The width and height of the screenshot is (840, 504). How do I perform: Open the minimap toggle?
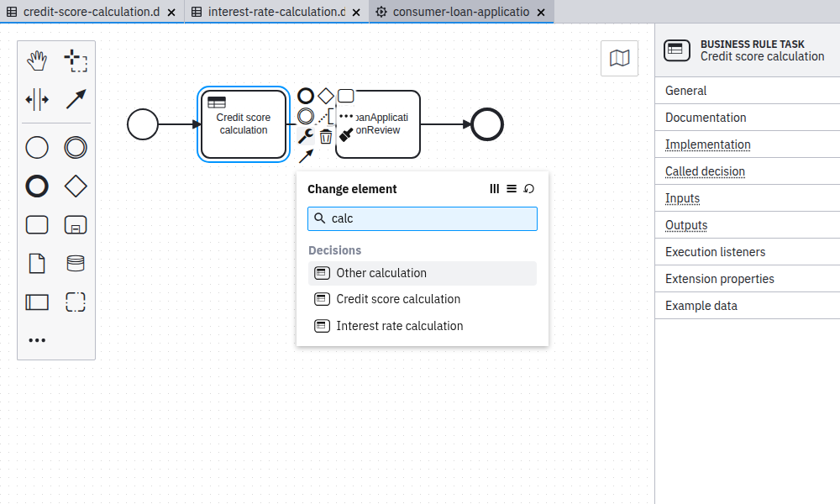pyautogui.click(x=619, y=58)
